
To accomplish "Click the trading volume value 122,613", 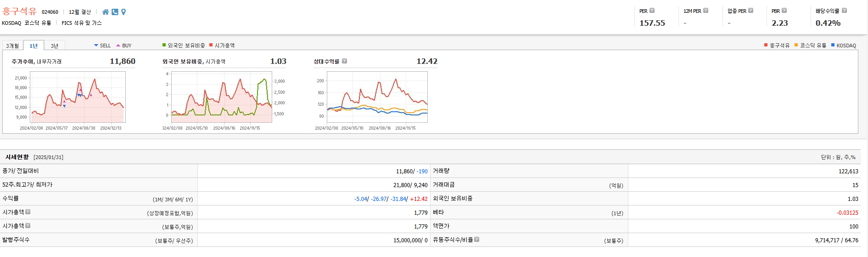I will (848, 171).
